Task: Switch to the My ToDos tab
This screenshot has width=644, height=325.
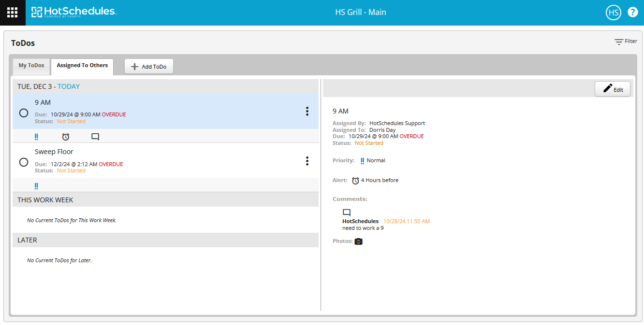Action: (x=31, y=66)
